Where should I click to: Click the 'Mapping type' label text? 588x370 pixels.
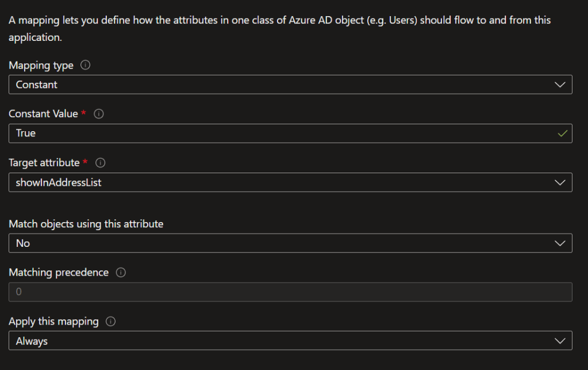41,66
